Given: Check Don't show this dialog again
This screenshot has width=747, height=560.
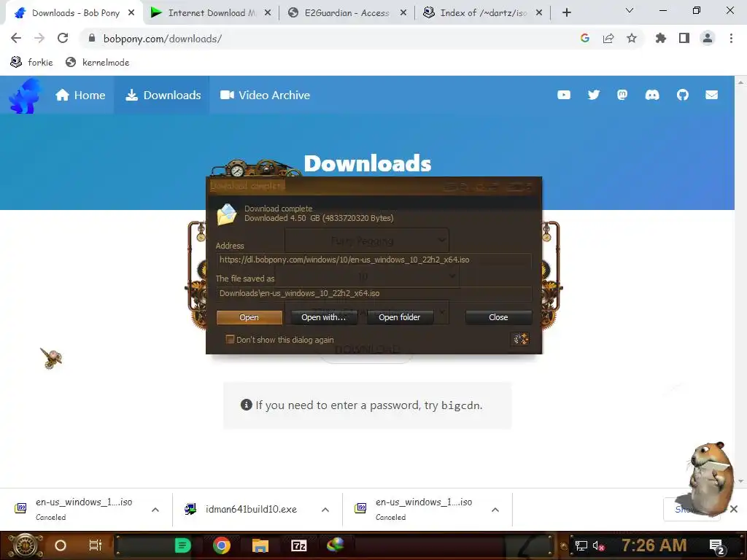Looking at the screenshot, I should 230,339.
